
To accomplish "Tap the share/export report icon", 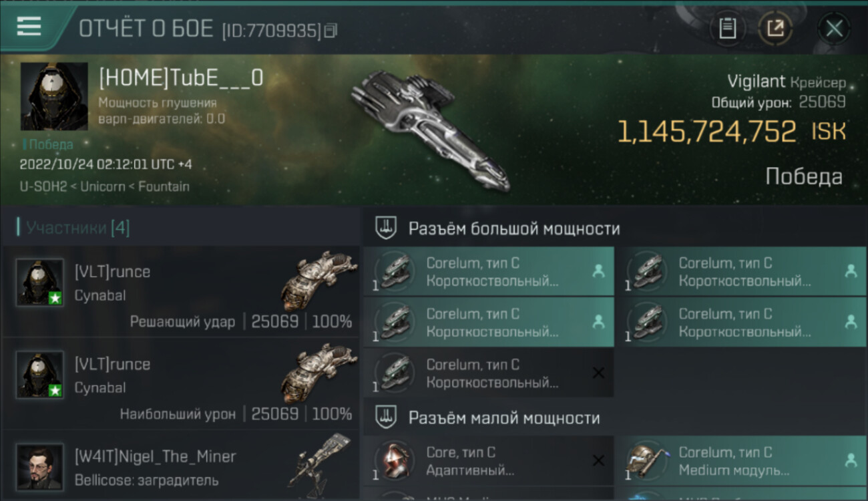I will tap(775, 28).
